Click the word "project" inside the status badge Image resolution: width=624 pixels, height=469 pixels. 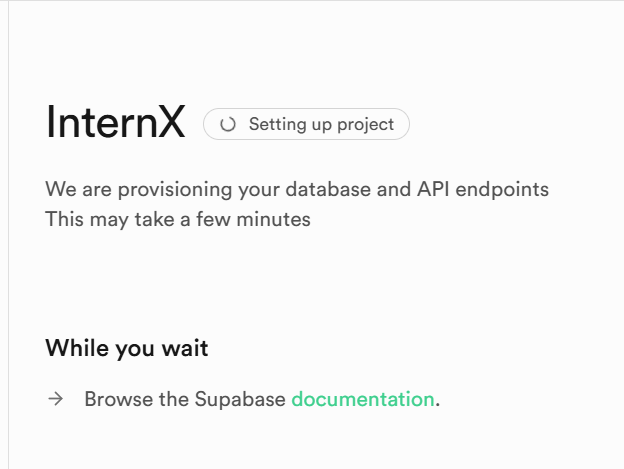point(366,125)
